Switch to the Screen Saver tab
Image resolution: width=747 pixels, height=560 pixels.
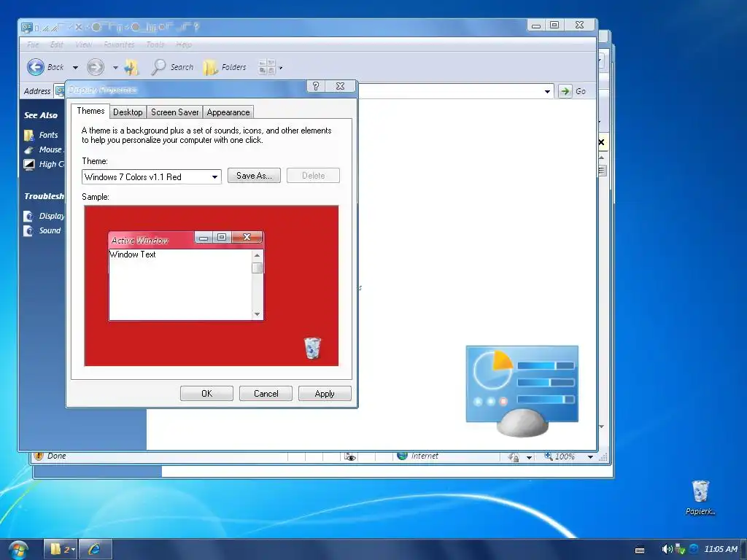(x=175, y=112)
